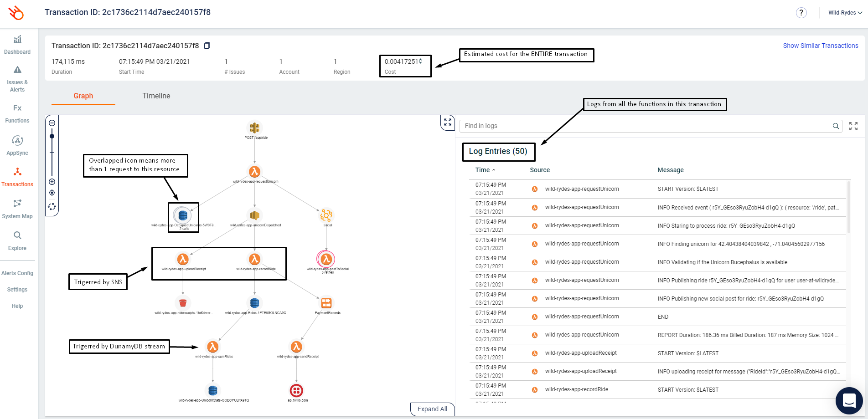The image size is (868, 419).
Task: Select POST /app/ride API Gateway node
Action: click(x=255, y=128)
